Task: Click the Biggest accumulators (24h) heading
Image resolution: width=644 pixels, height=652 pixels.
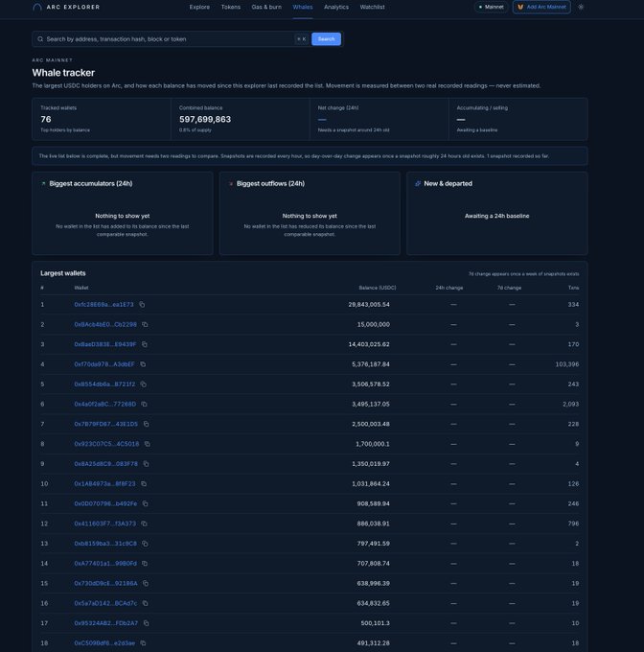Action: [91, 183]
